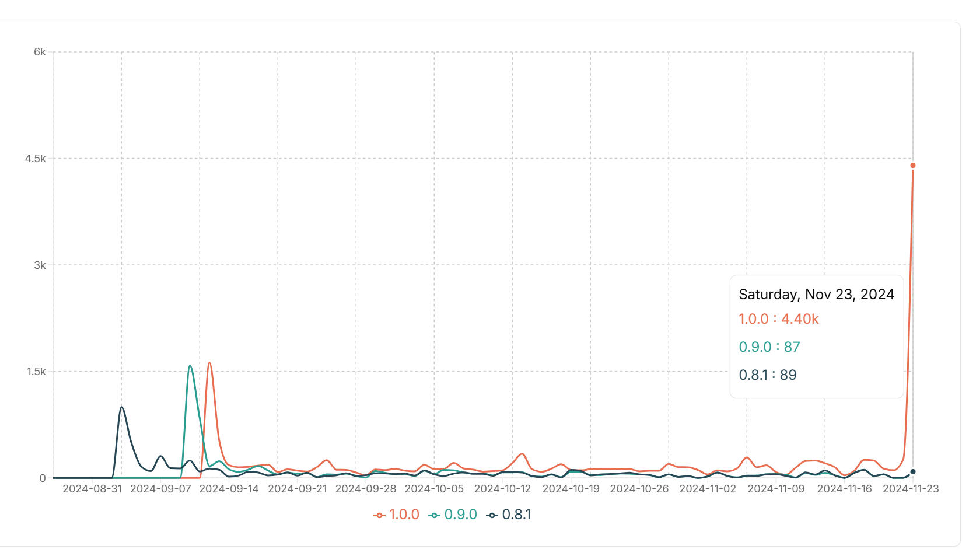Click the 2024-10-05 axis tick label

pyautogui.click(x=434, y=489)
